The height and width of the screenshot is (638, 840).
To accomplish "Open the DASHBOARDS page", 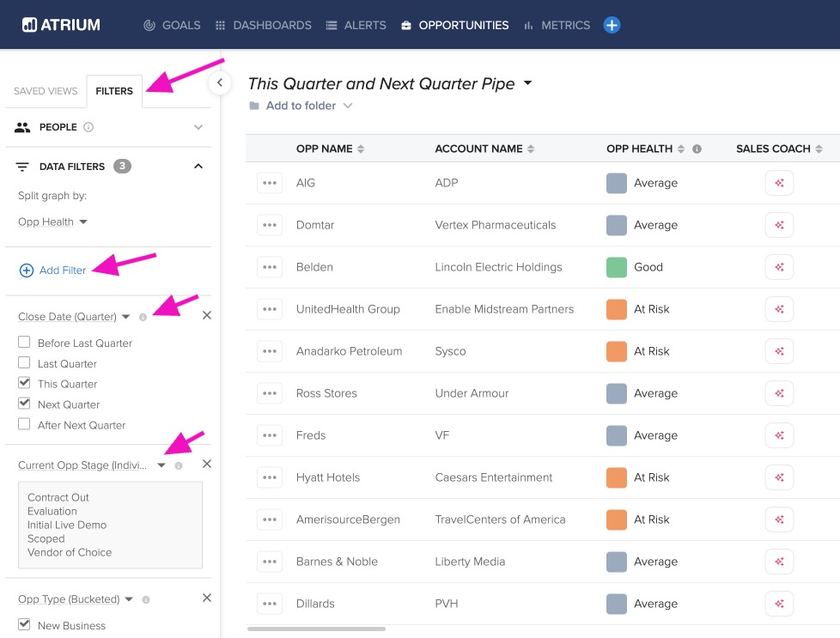I will [263, 25].
